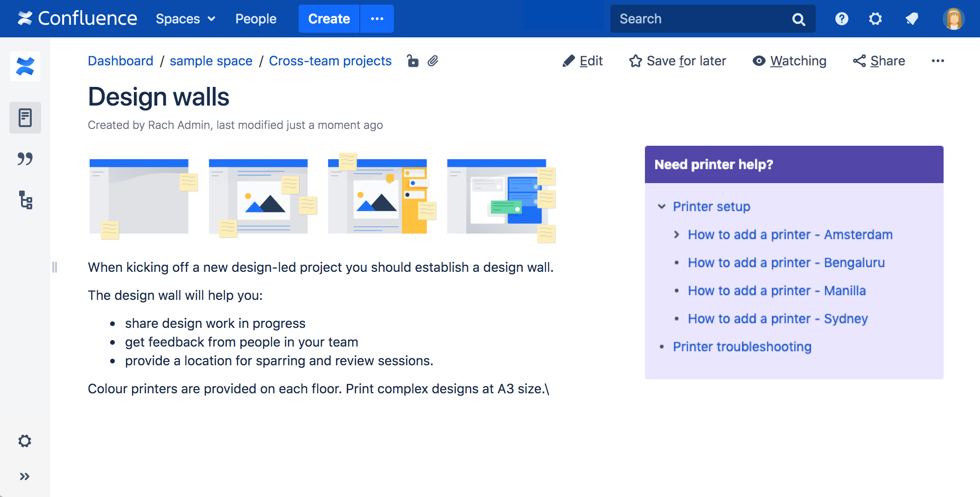This screenshot has width=980, height=497.
Task: Click 'The design wall will help you:' text
Action: 175,295
